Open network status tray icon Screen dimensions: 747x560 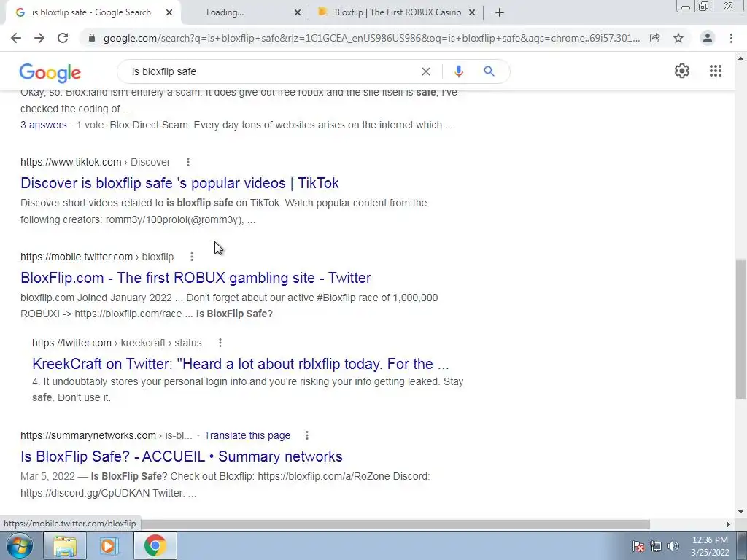pos(656,546)
